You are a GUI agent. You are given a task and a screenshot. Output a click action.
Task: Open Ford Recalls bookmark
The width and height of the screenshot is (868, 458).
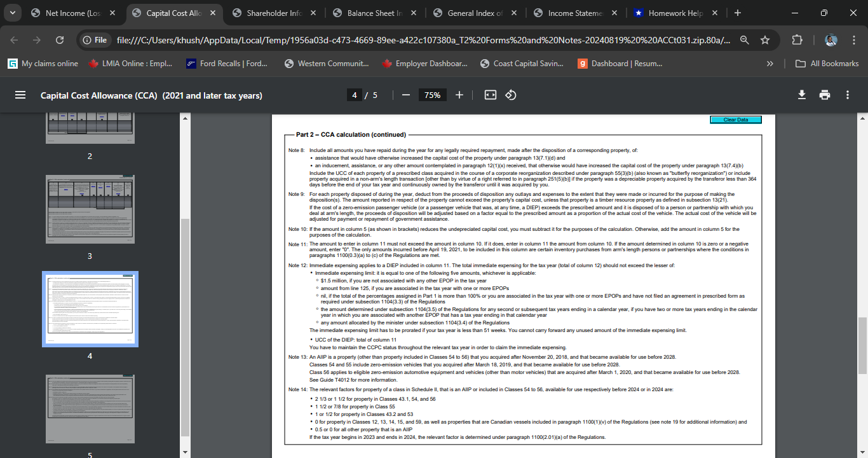pos(227,64)
